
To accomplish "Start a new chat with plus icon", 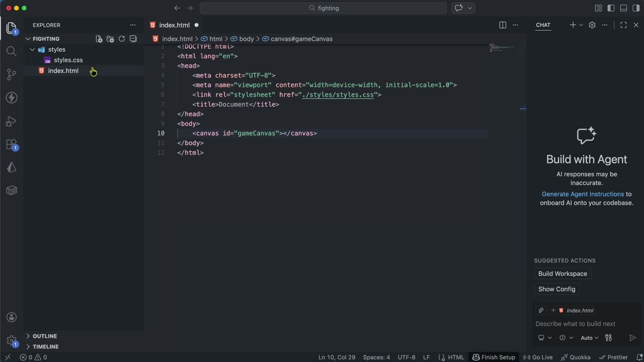I will (x=573, y=25).
